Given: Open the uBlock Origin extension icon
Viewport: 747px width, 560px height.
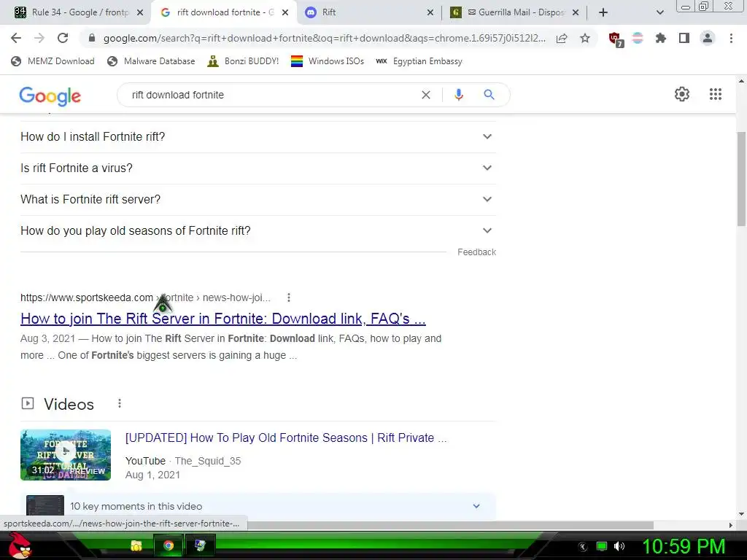Looking at the screenshot, I should point(615,39).
